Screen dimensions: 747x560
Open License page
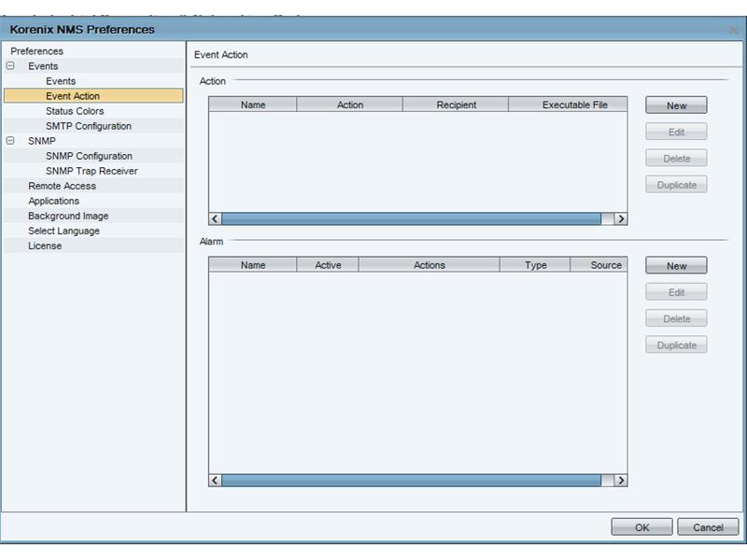[45, 245]
